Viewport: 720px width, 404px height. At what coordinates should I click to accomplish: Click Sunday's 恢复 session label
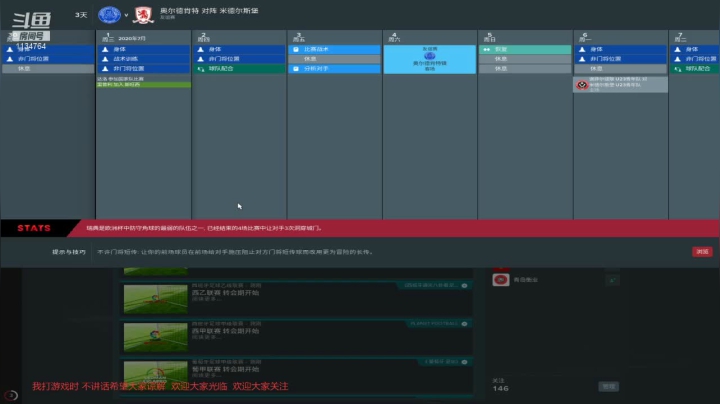coord(501,49)
